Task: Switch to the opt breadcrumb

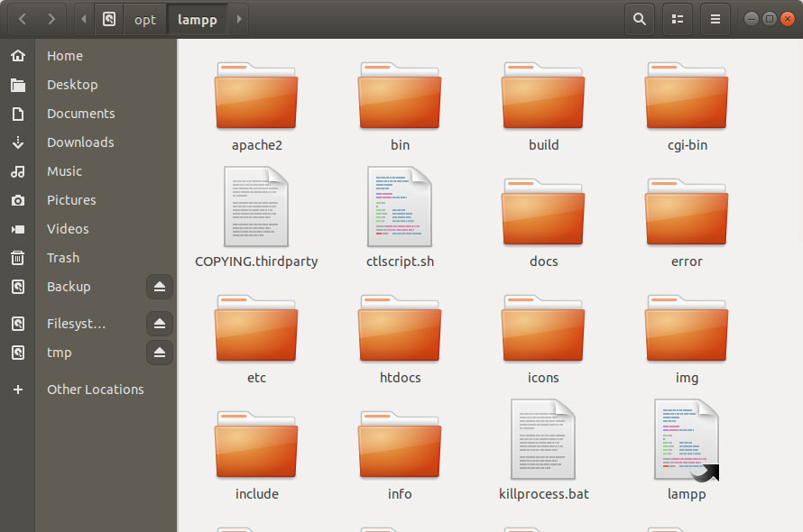Action: coord(144,18)
